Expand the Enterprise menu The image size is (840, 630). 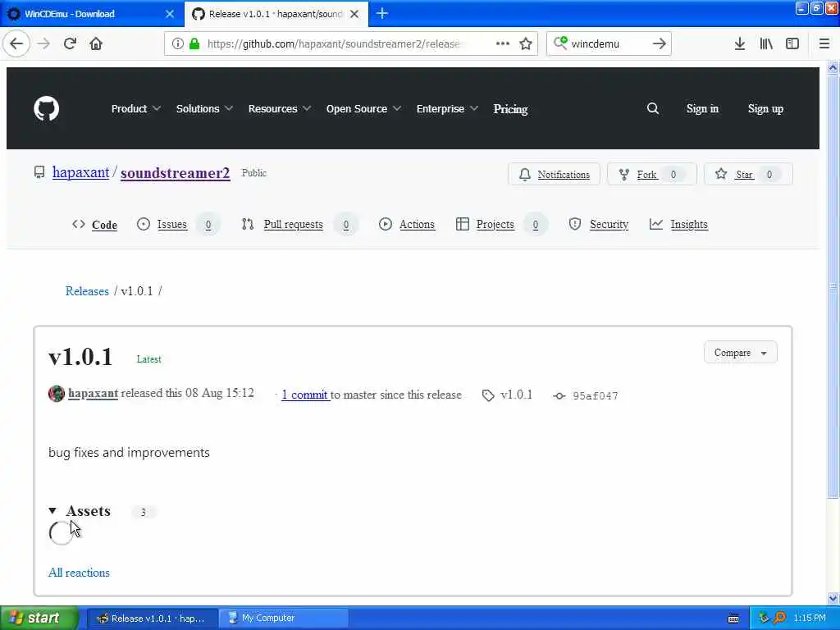(447, 109)
